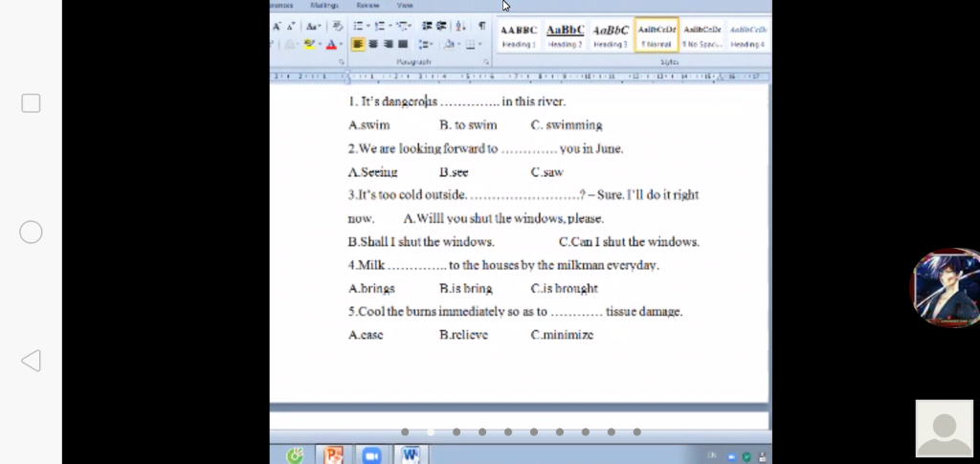Open Paragraph dialog launcher

(486, 62)
